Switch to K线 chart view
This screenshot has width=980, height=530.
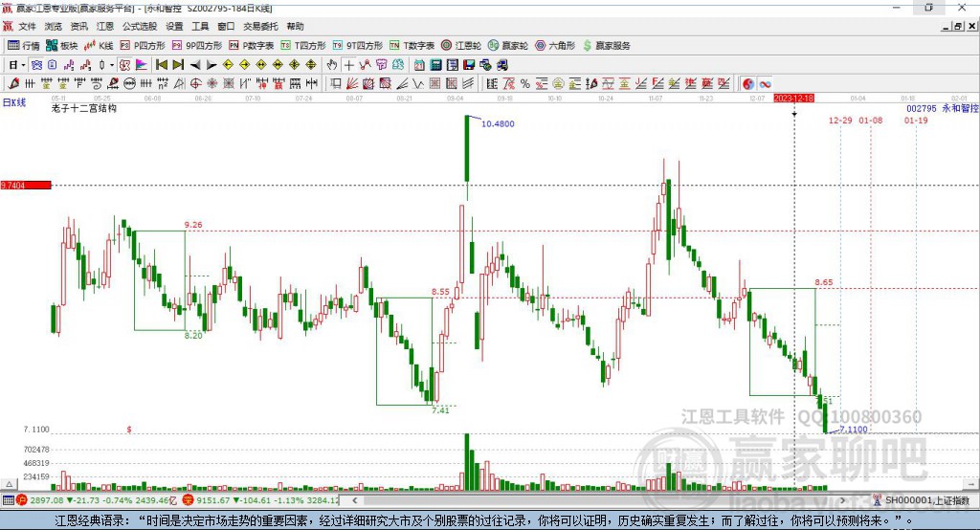click(x=99, y=46)
